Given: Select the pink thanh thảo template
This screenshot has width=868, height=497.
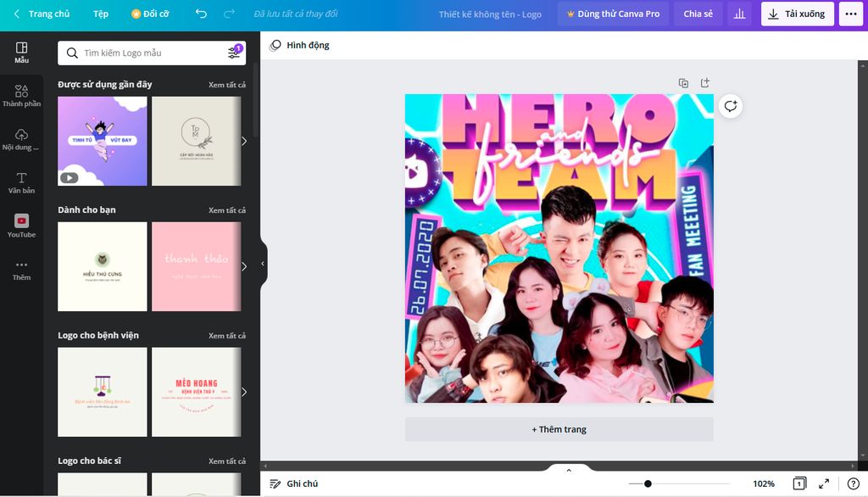Looking at the screenshot, I should pyautogui.click(x=197, y=266).
